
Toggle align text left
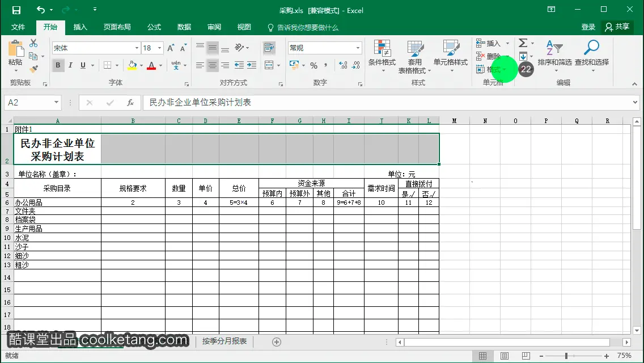click(x=200, y=65)
